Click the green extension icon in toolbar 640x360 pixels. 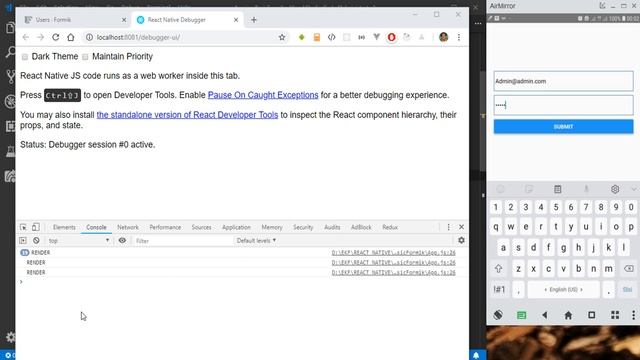302,37
